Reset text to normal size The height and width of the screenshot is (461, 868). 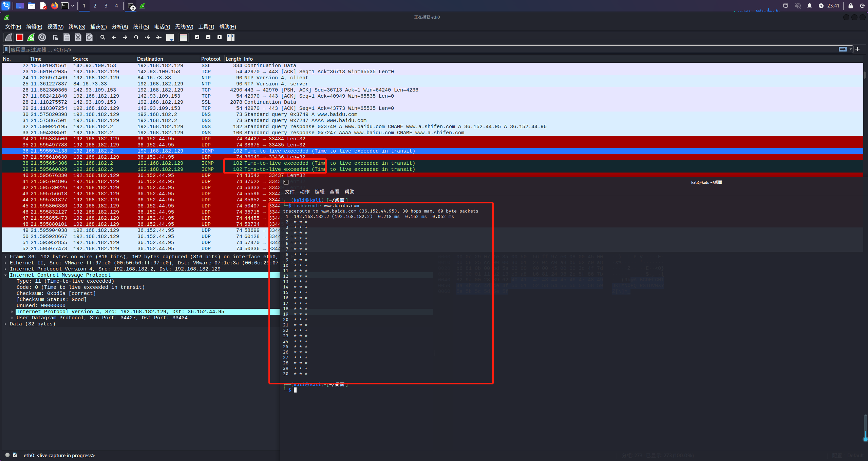[x=220, y=37]
